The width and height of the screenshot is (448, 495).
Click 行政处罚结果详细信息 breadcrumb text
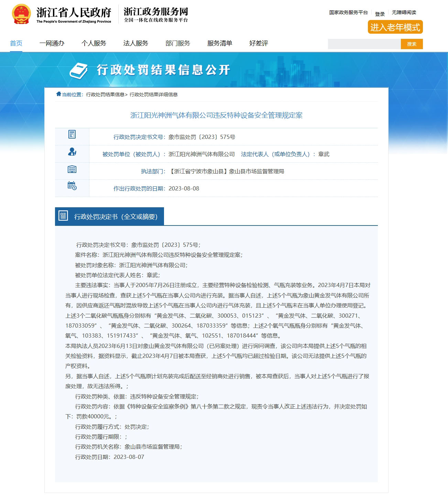tap(154, 95)
